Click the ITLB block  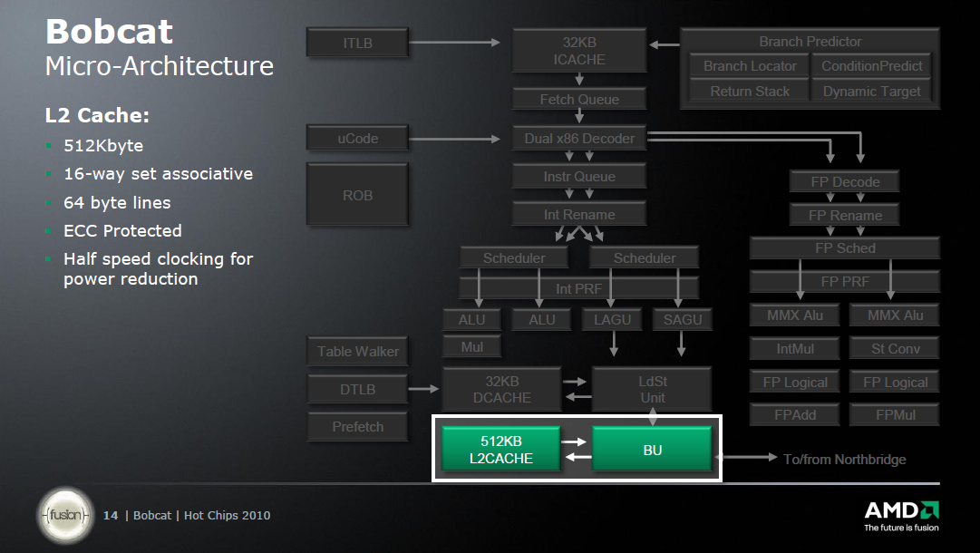(357, 43)
